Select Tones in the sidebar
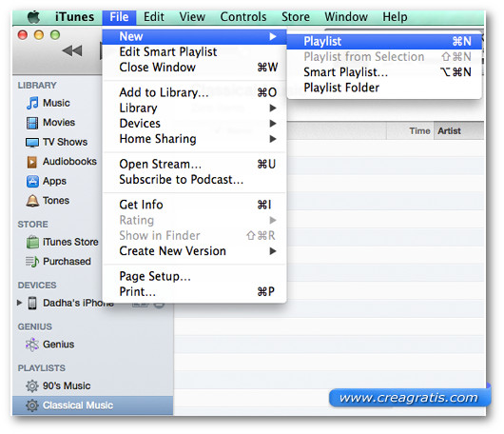 tap(56, 201)
